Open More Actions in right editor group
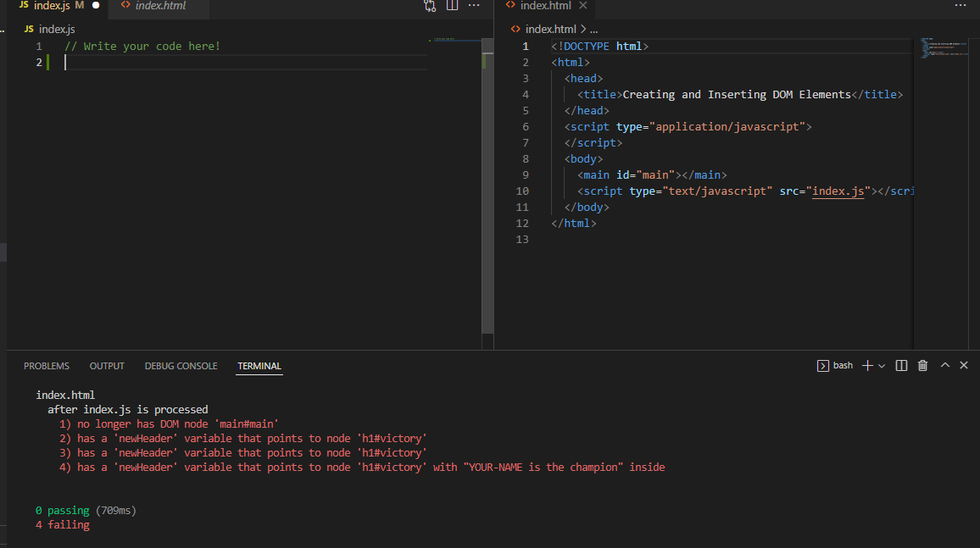This screenshot has height=548, width=980. click(x=960, y=6)
